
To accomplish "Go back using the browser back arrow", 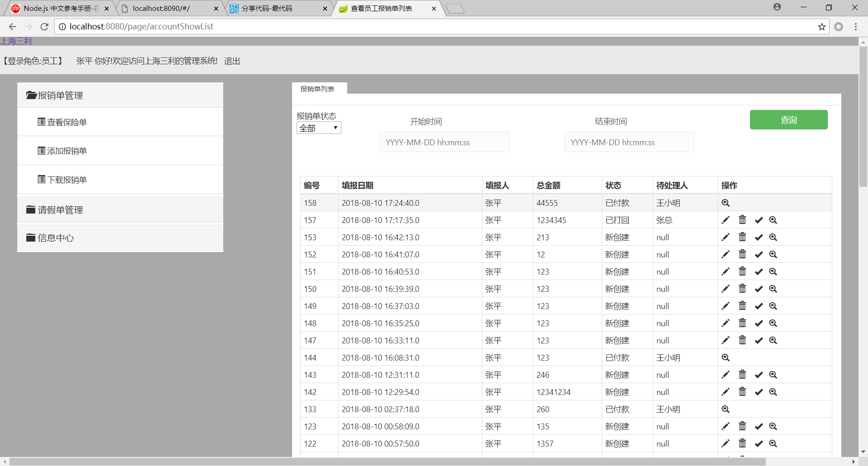I will (13, 27).
